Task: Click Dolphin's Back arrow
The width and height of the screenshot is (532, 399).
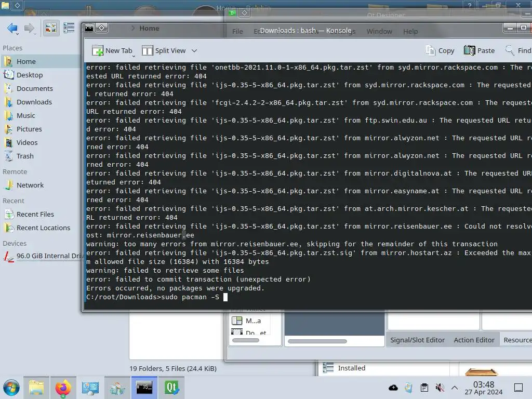Action: click(12, 28)
